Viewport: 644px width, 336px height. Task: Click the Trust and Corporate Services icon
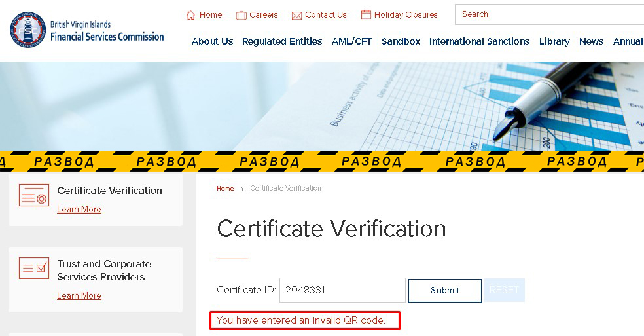(x=34, y=268)
